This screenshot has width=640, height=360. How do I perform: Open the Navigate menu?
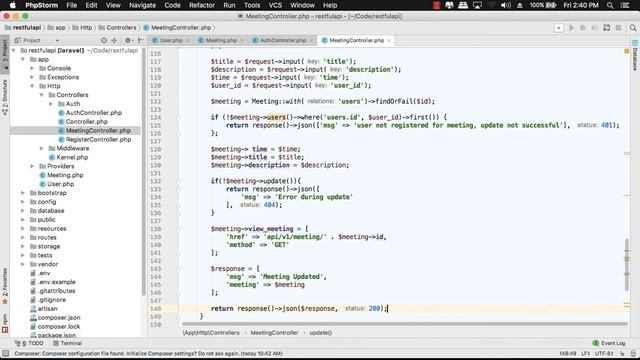[142, 5]
